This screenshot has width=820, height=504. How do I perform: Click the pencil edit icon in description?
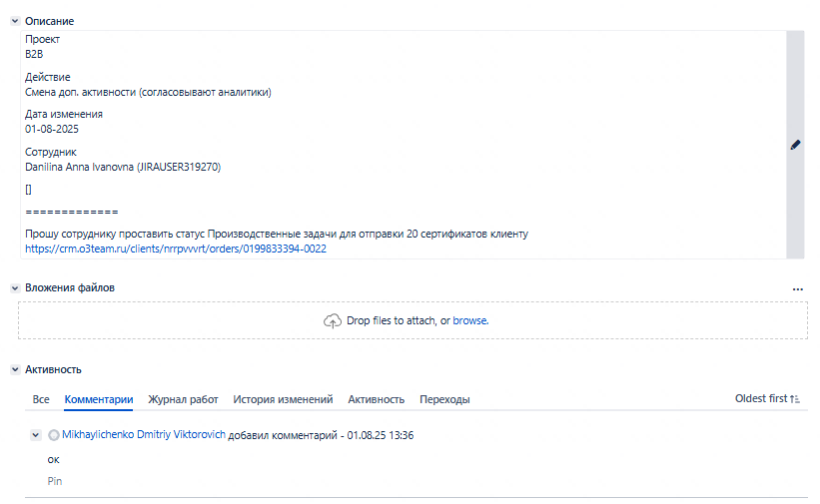pyautogui.click(x=795, y=145)
